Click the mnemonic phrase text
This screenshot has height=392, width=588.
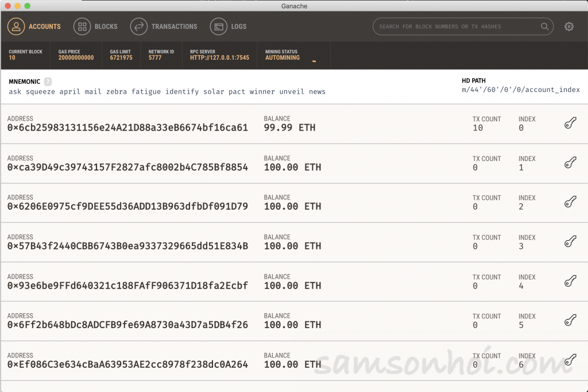pyautogui.click(x=167, y=91)
